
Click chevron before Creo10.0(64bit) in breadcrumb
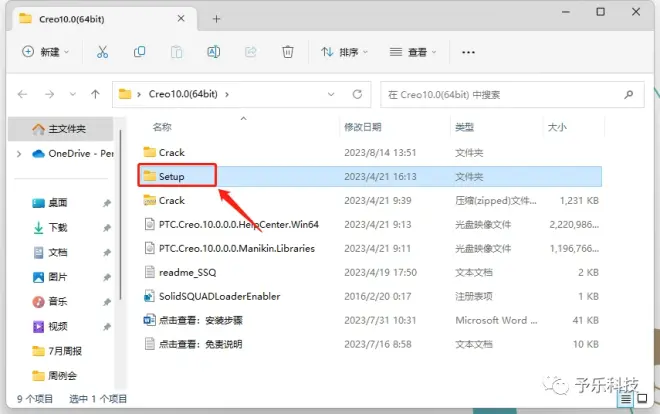(x=139, y=94)
